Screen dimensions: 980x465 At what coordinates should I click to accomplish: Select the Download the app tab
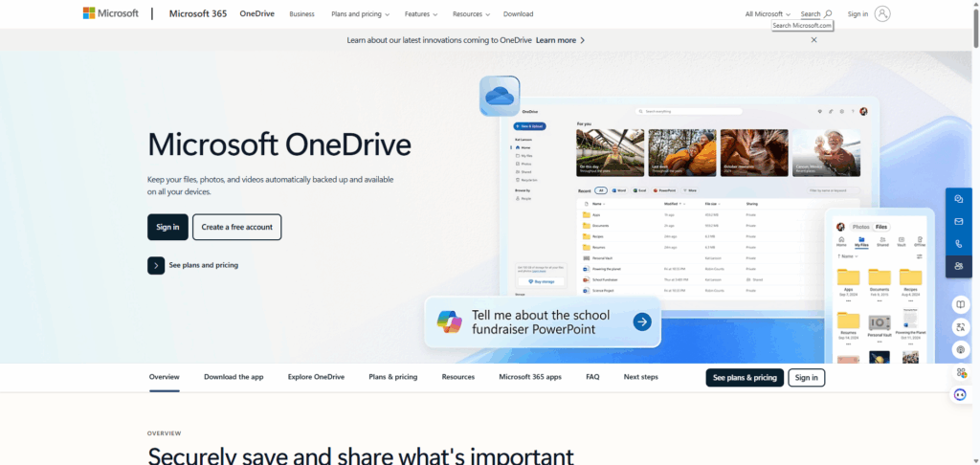click(x=234, y=377)
